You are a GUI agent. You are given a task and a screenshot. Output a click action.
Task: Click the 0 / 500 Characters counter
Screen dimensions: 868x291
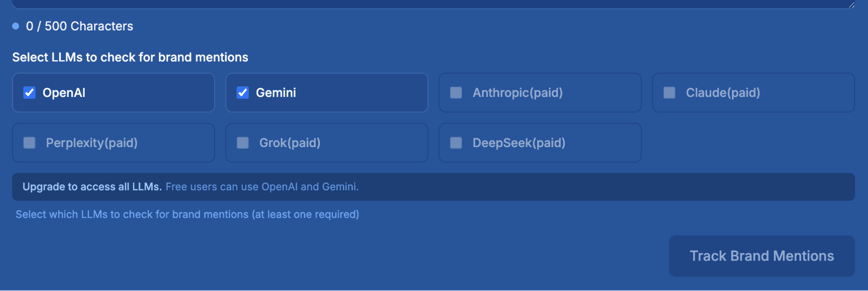[80, 26]
